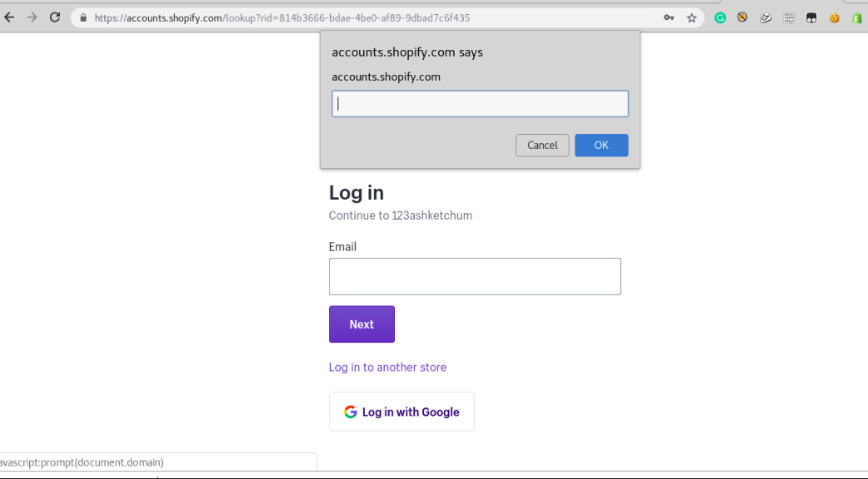The image size is (868, 479).
Task: Click the 'Email' field label
Action: coord(343,246)
